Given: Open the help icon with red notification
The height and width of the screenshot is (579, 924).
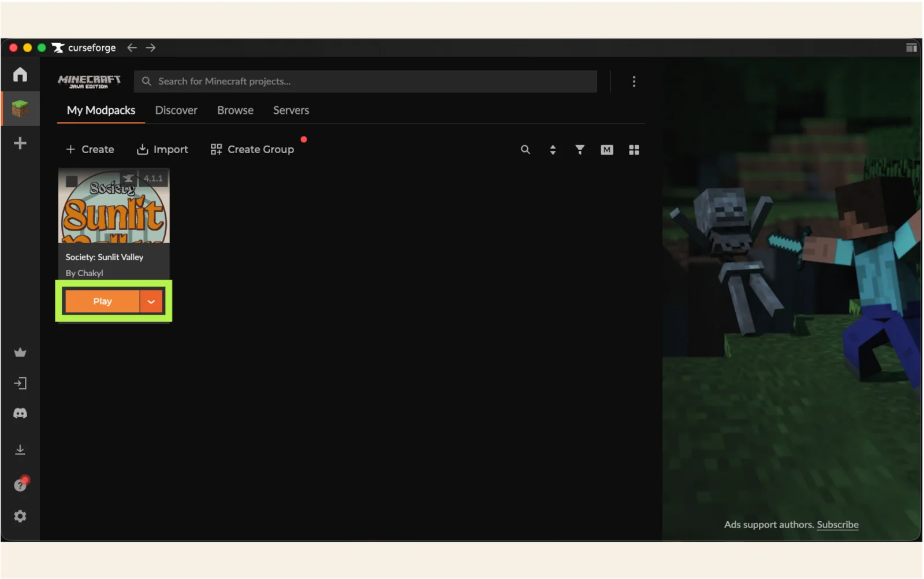Looking at the screenshot, I should tap(21, 484).
